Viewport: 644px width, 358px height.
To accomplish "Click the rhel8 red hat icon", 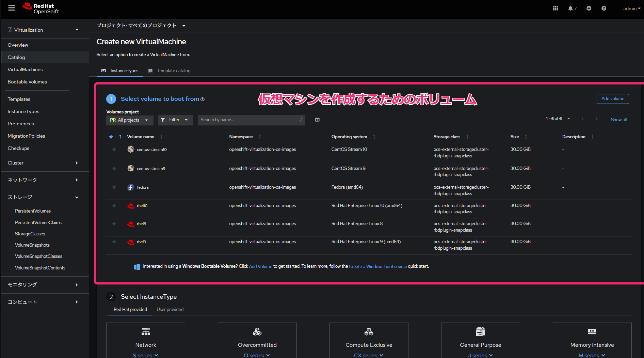I will (131, 224).
